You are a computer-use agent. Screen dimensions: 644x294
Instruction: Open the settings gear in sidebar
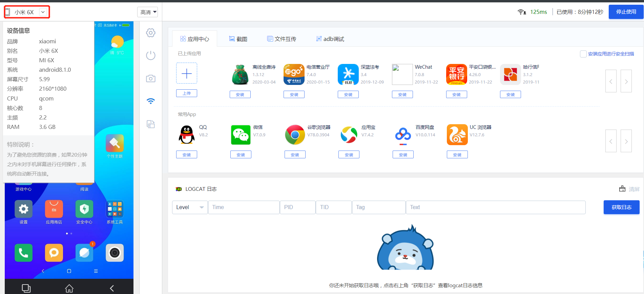click(x=151, y=33)
